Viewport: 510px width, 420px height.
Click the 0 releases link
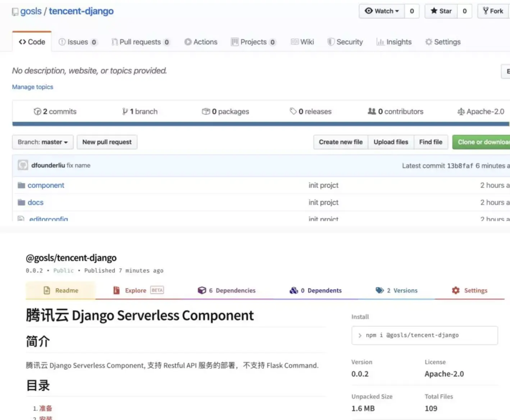311,111
